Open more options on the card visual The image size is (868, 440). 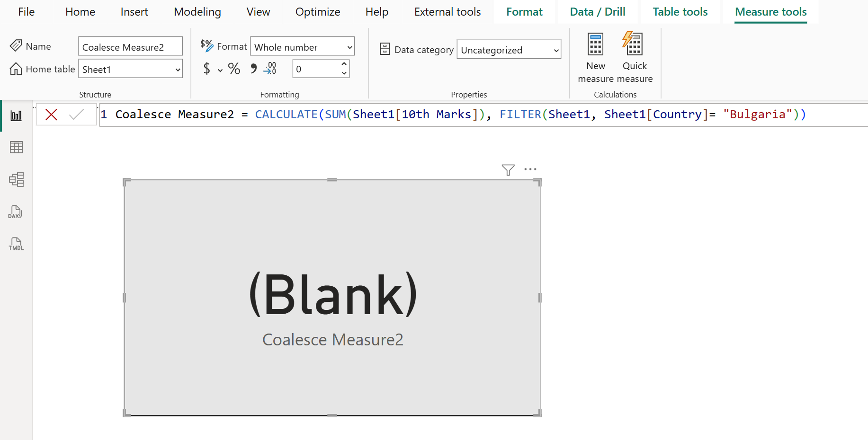pyautogui.click(x=530, y=169)
